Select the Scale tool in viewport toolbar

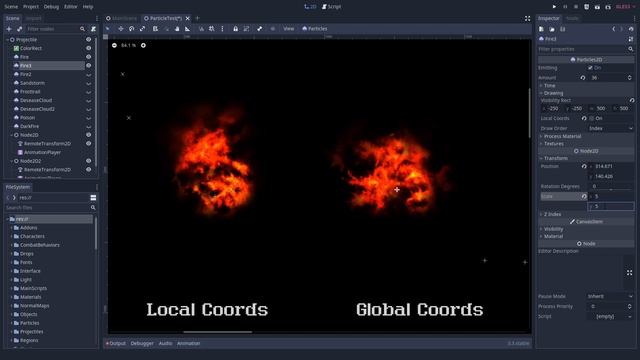coord(142,29)
